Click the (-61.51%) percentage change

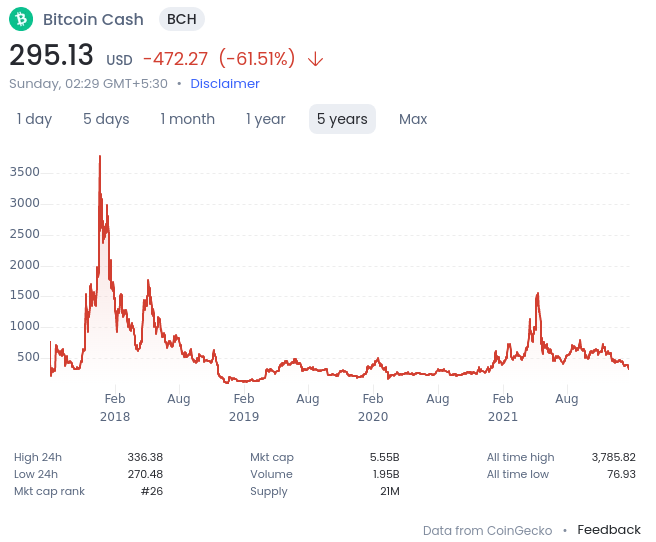pyautogui.click(x=257, y=59)
